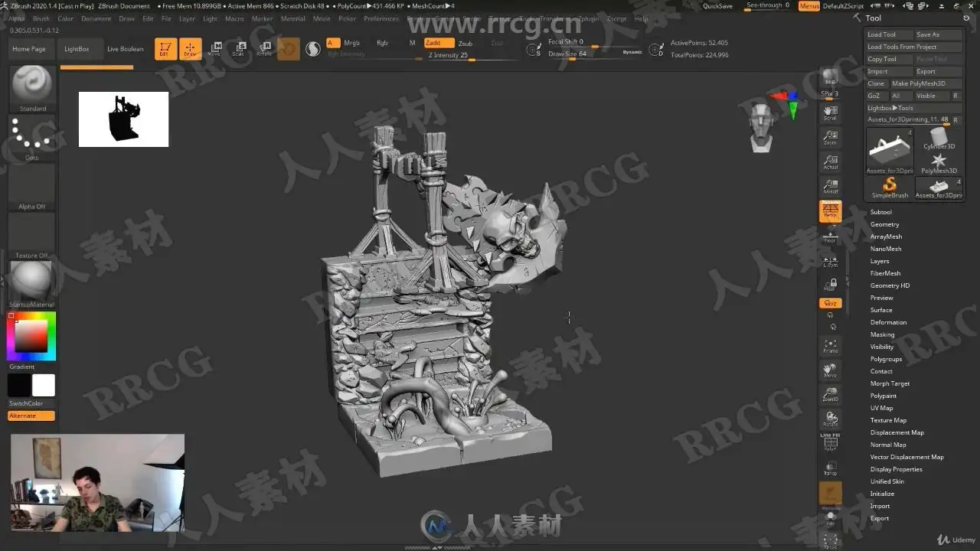Viewport: 980px width, 551px height.
Task: Open the Dots stroke selector
Action: [32, 137]
